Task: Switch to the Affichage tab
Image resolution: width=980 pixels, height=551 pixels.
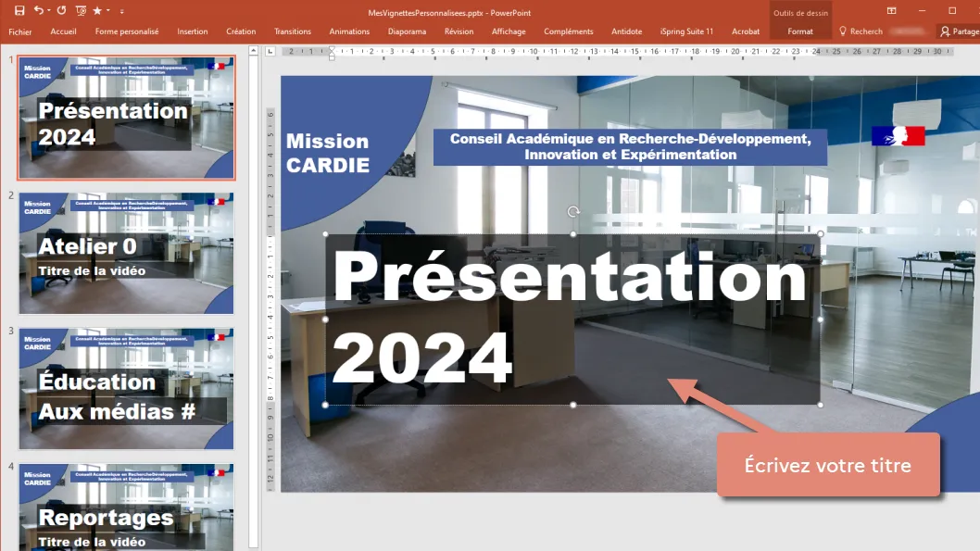Action: click(x=509, y=31)
